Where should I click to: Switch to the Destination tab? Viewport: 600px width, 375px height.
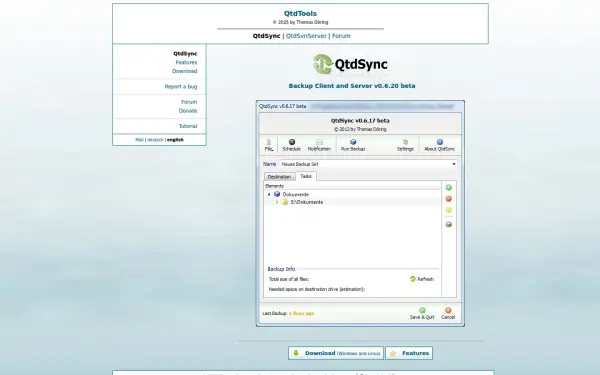(279, 177)
